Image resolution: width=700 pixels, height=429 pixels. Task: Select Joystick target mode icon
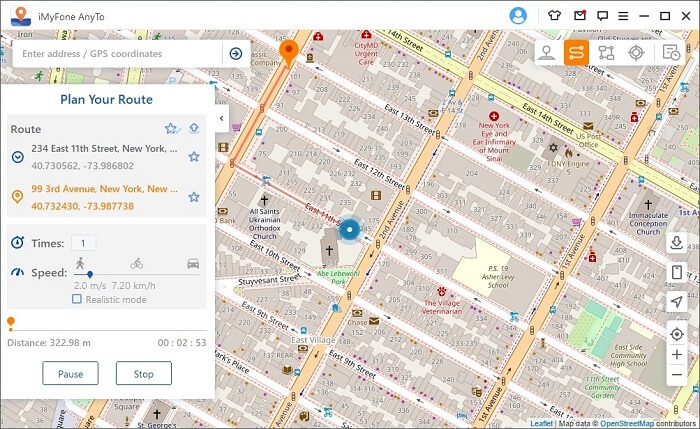tap(636, 53)
